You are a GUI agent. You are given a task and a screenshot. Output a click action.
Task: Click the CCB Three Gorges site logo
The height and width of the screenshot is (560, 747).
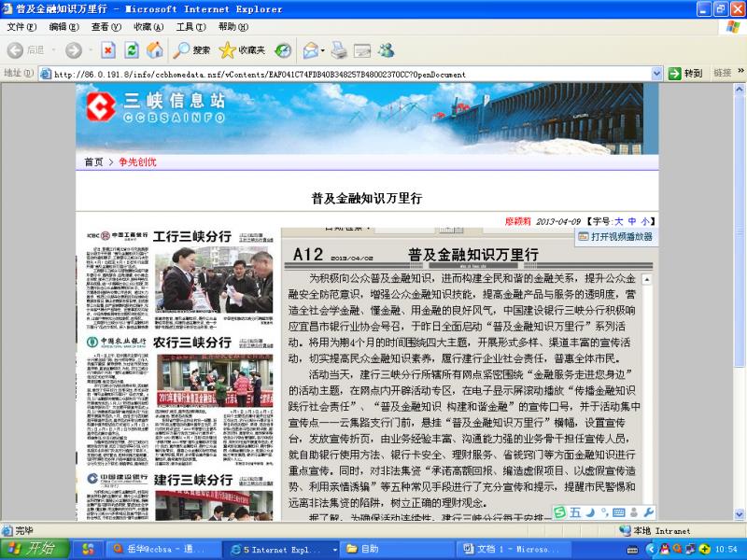pos(155,107)
